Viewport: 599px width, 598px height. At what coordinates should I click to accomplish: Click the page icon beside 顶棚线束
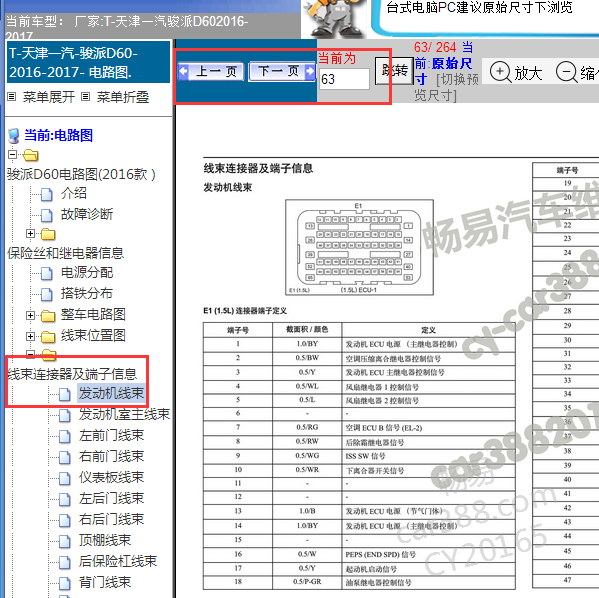65,541
